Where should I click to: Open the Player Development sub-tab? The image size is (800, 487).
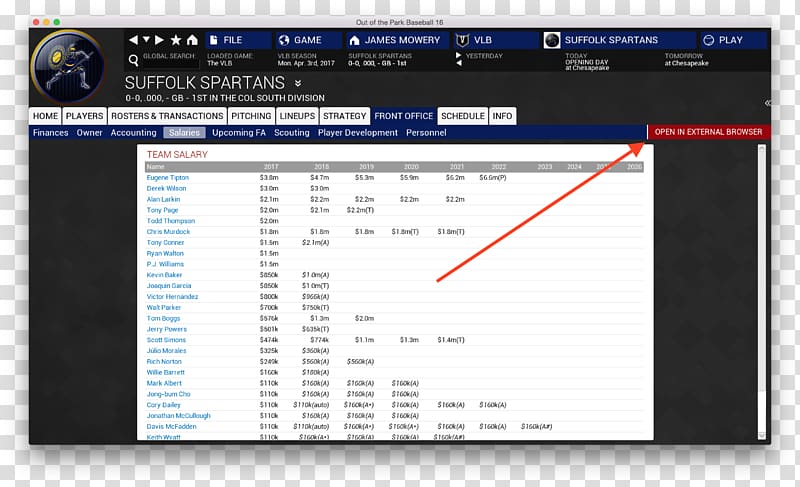pos(358,133)
